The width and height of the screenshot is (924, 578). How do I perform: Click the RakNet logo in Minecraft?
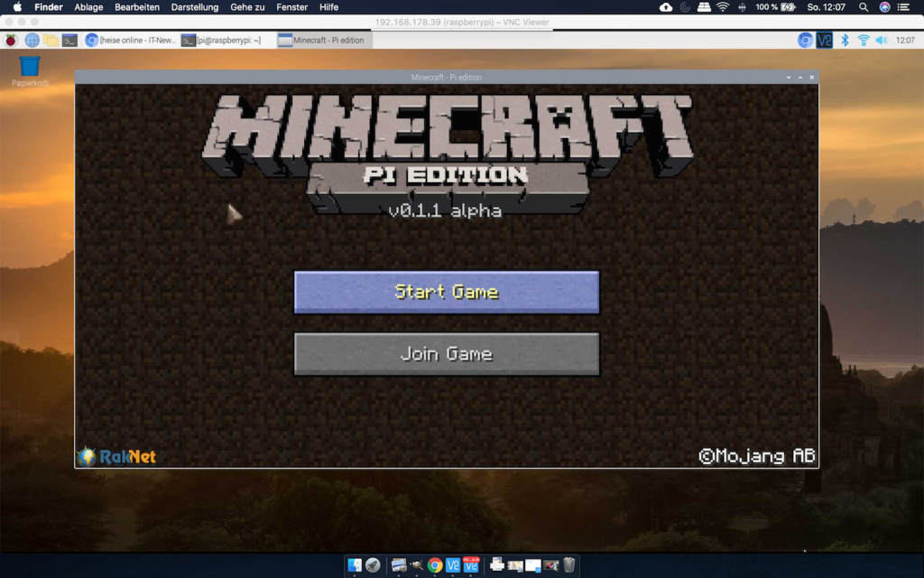116,456
